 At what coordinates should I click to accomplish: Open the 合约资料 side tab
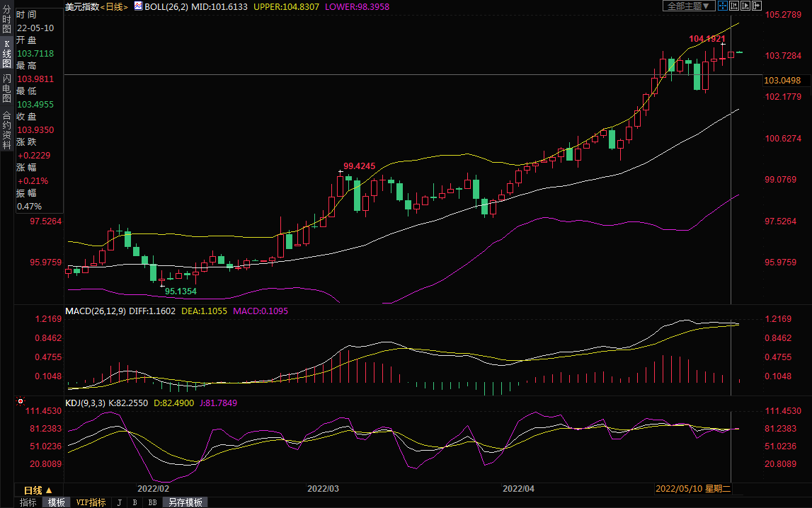(x=6, y=125)
